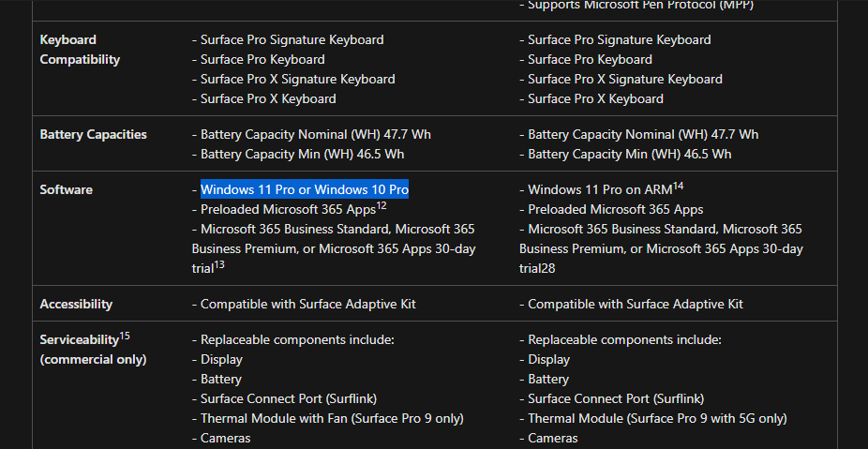Select the "Battery Capacities" row header
Image resolution: width=868 pixels, height=449 pixels.
tap(93, 135)
